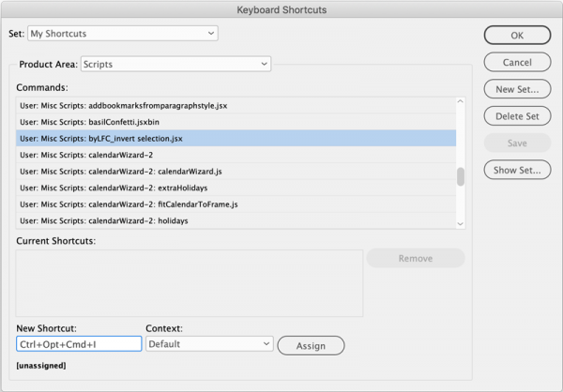Open the Set dropdown showing My Shortcuts

(x=122, y=34)
